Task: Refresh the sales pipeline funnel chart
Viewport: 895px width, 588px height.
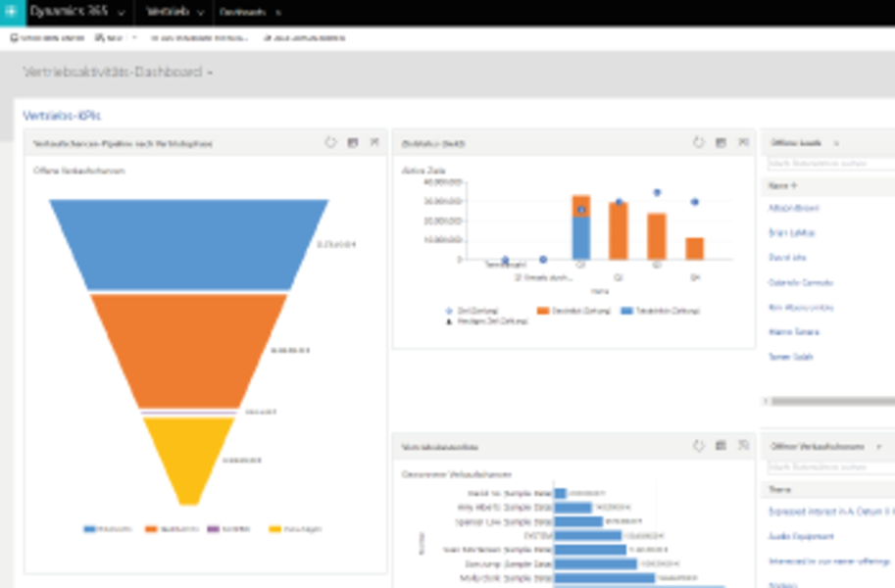Action: coord(330,143)
